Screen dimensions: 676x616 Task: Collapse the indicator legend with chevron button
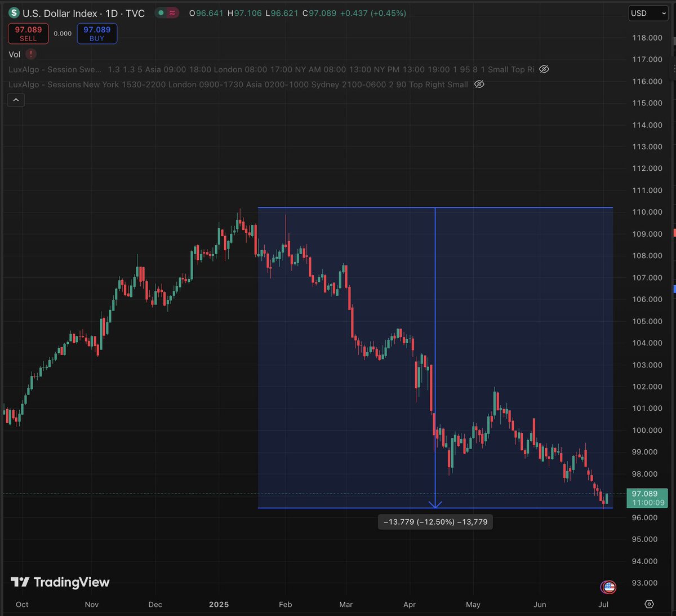tap(16, 100)
